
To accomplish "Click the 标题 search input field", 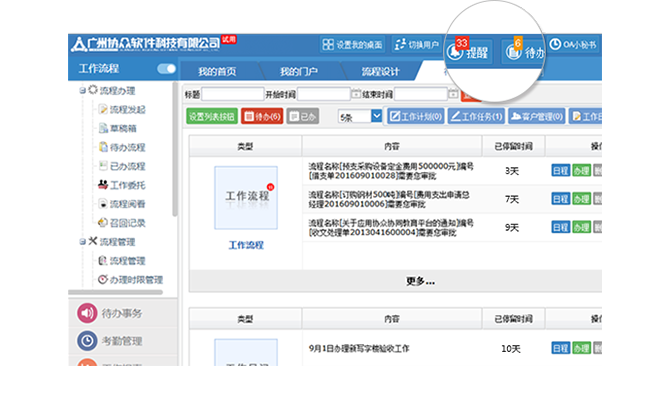I will 232,94.
